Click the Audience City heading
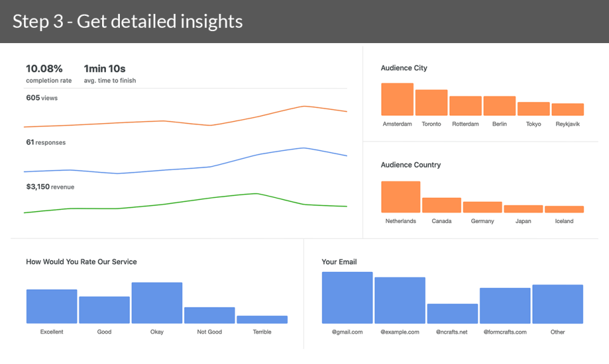The height and width of the screenshot is (364, 609). tap(404, 68)
